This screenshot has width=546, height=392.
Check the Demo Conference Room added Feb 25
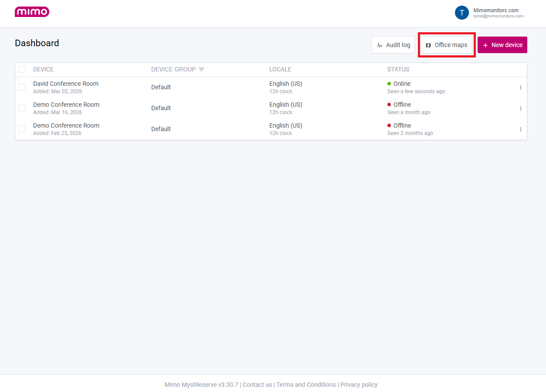(x=22, y=129)
